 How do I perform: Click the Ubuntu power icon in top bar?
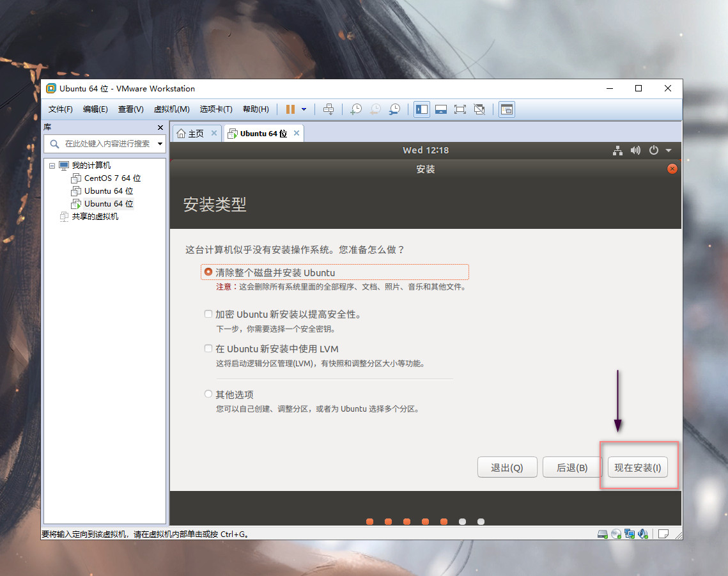pos(654,150)
